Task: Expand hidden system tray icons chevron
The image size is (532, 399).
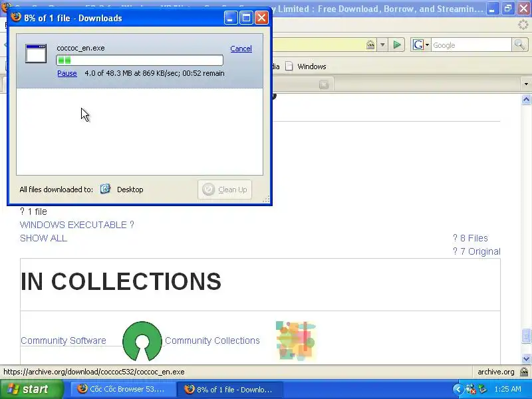Action: pos(457,389)
